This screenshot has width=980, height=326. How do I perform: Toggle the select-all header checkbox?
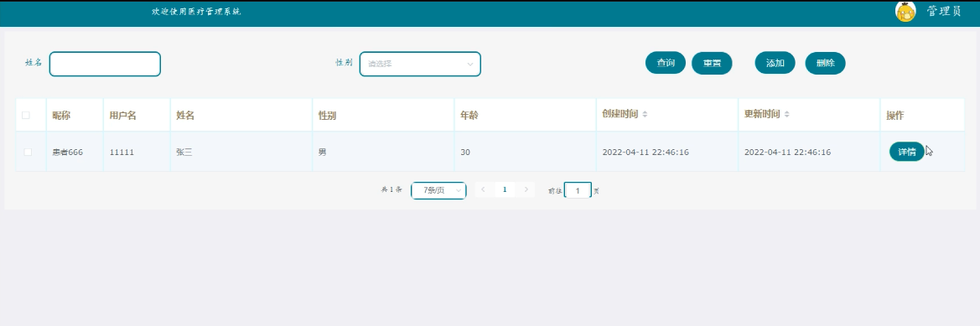[26, 115]
